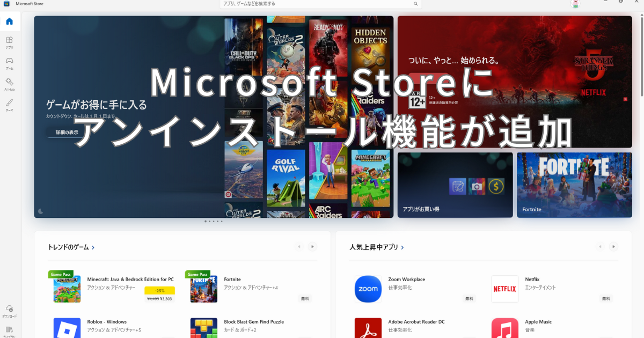Open the アプリがお買い得 deals tile
The width and height of the screenshot is (644, 338).
[x=455, y=185]
